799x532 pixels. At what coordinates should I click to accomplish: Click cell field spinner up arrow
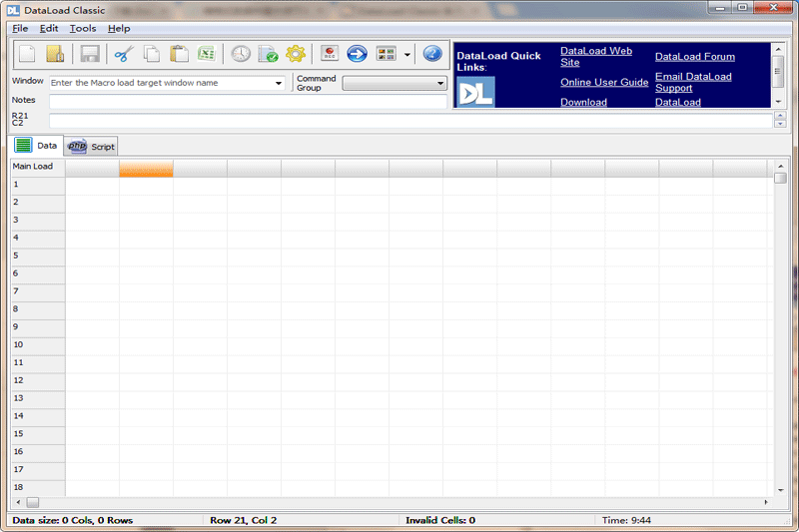(x=780, y=117)
